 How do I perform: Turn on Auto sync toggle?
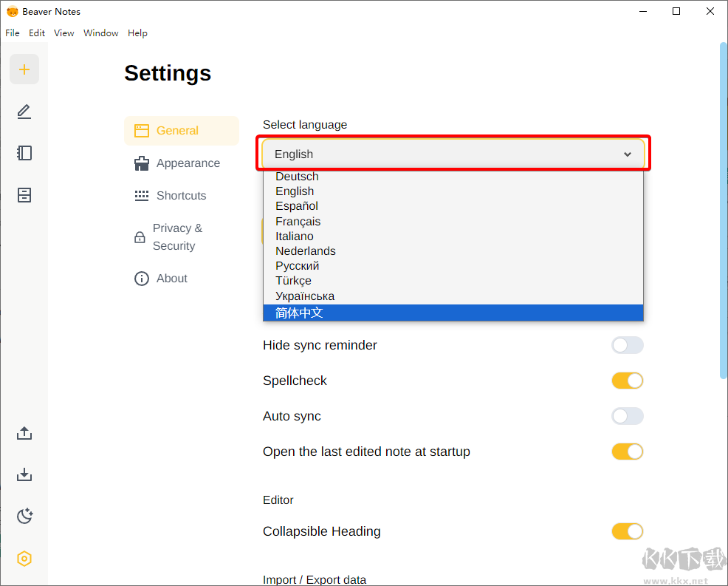pyautogui.click(x=627, y=416)
